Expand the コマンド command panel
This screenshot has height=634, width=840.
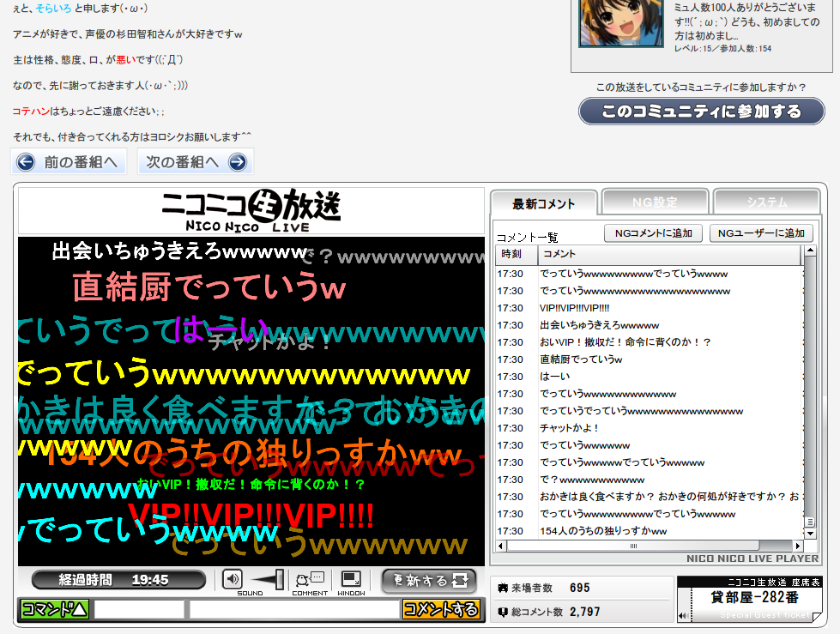pos(54,609)
